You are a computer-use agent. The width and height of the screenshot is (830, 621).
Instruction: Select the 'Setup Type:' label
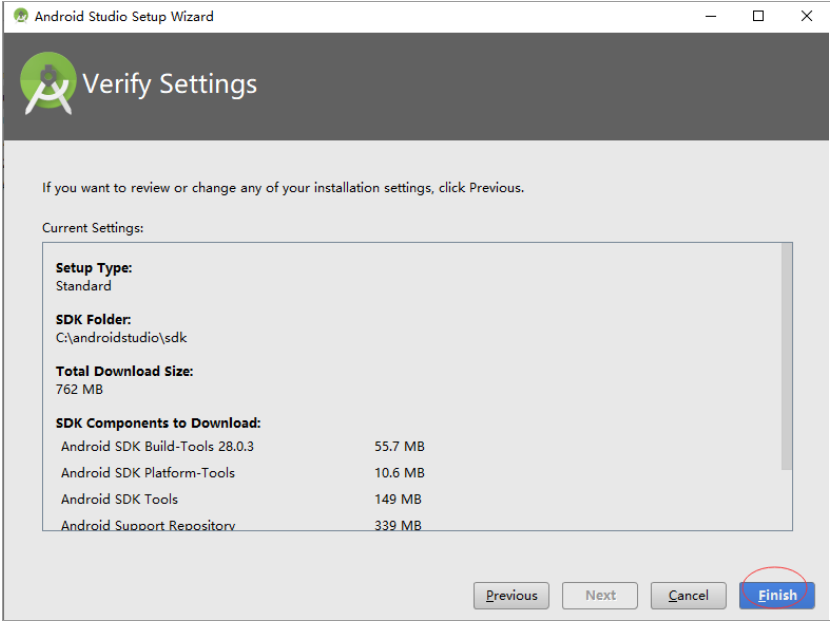point(94,268)
